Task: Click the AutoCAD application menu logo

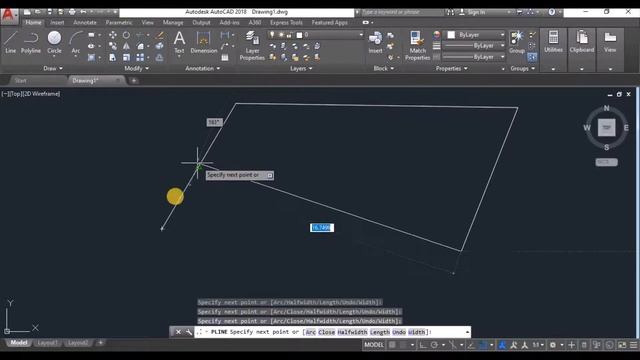Action: 9,16
